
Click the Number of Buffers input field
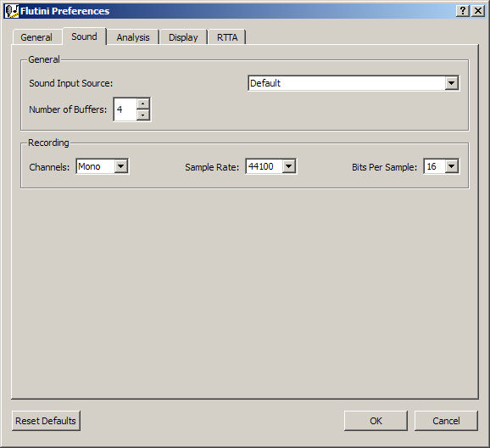125,109
